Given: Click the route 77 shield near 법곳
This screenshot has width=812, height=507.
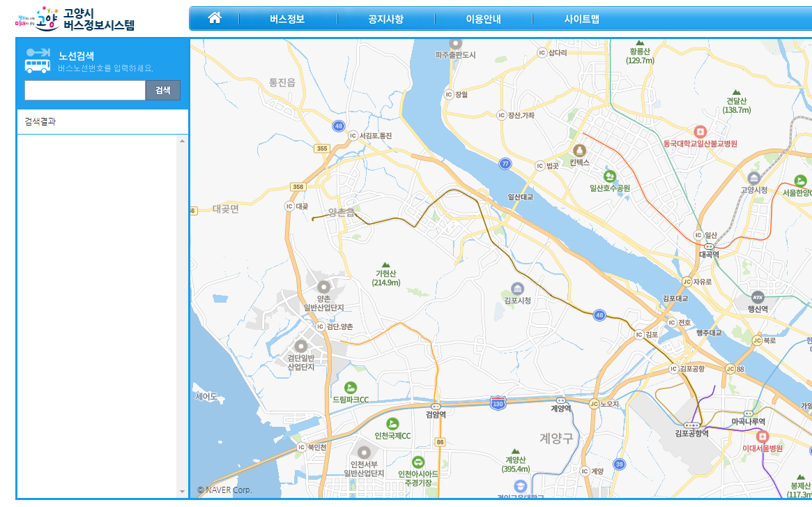Looking at the screenshot, I should point(505,164).
